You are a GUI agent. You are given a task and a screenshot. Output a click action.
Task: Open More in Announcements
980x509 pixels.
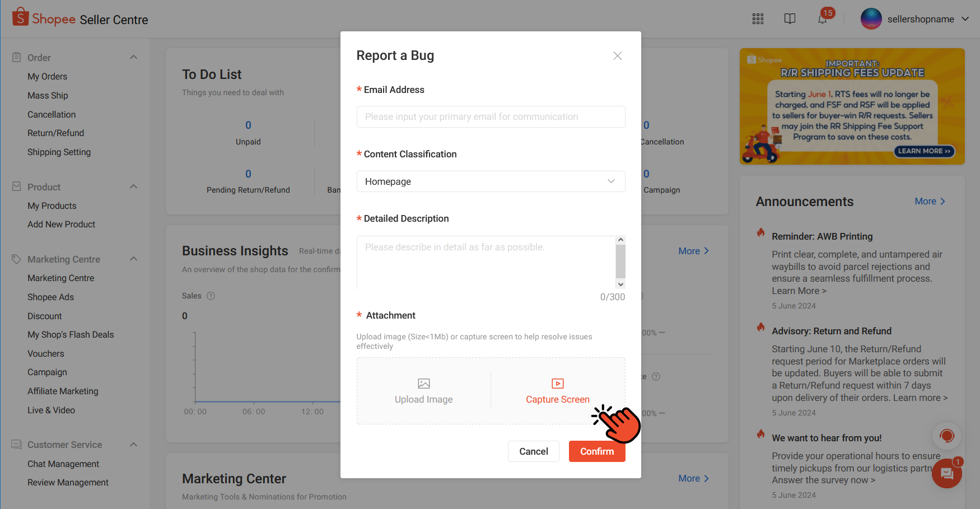click(930, 201)
